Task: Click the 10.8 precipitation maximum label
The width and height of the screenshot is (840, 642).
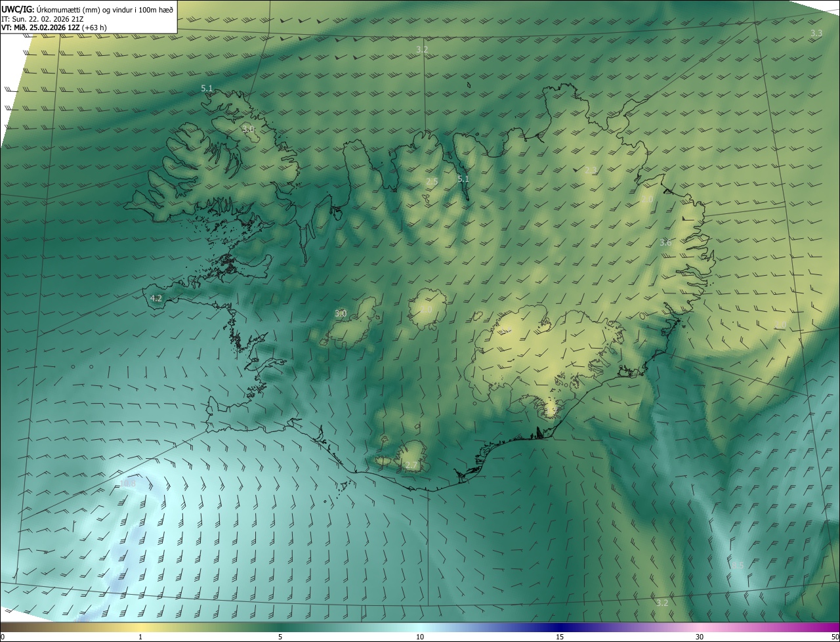Action: click(x=128, y=484)
